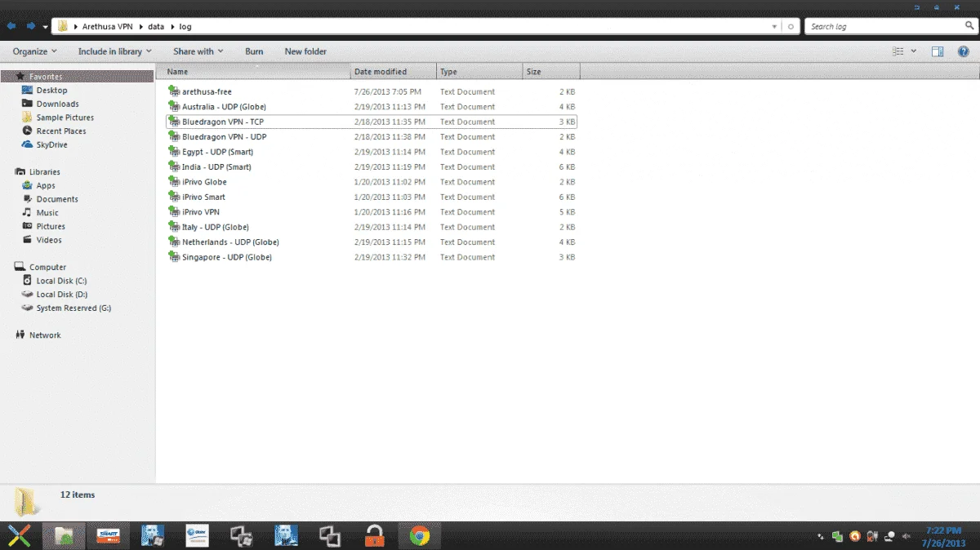Sort by the Type column header

(479, 72)
